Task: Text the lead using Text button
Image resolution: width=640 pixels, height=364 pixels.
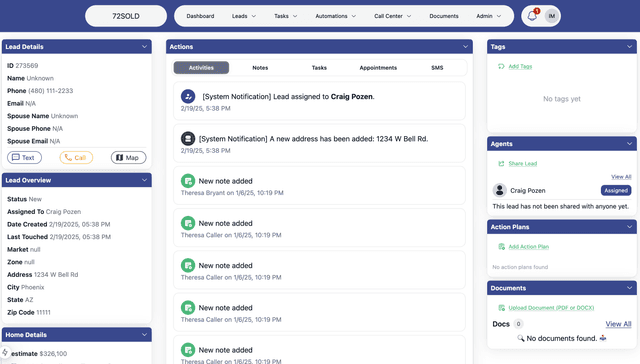Action: (24, 158)
